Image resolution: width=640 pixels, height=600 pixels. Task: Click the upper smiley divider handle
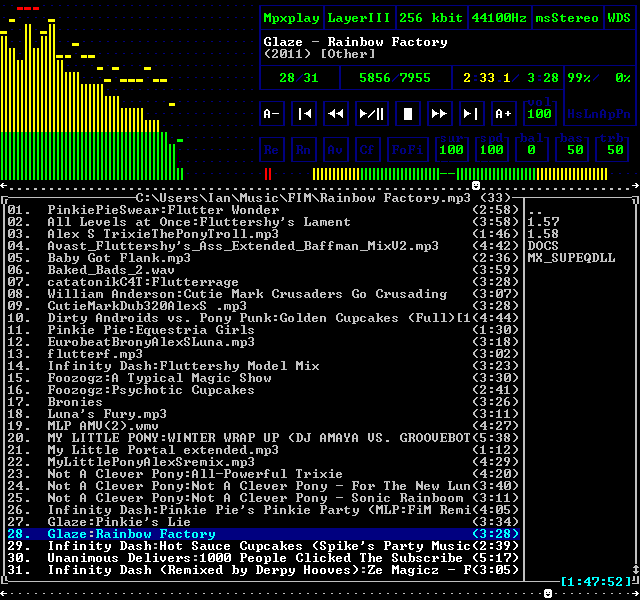click(476, 186)
